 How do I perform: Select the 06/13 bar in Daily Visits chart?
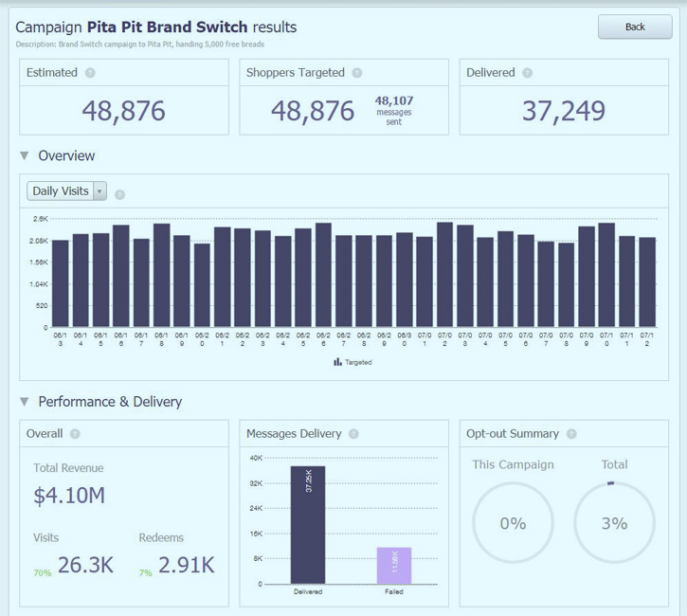(x=61, y=283)
